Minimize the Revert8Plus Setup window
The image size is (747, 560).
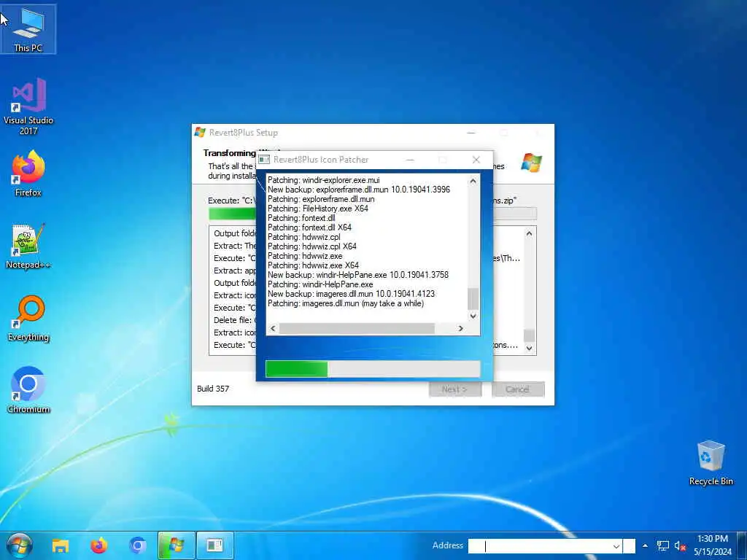coord(471,133)
